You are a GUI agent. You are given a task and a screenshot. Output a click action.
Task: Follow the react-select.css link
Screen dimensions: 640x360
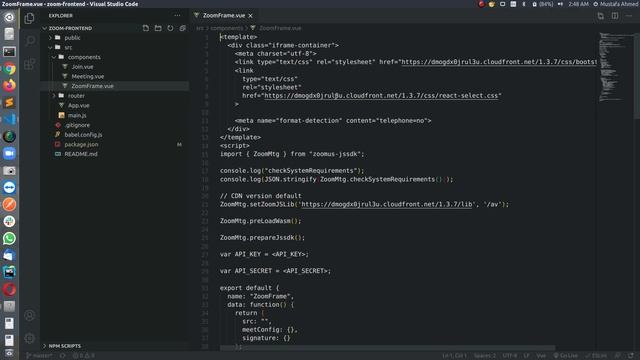click(381, 96)
